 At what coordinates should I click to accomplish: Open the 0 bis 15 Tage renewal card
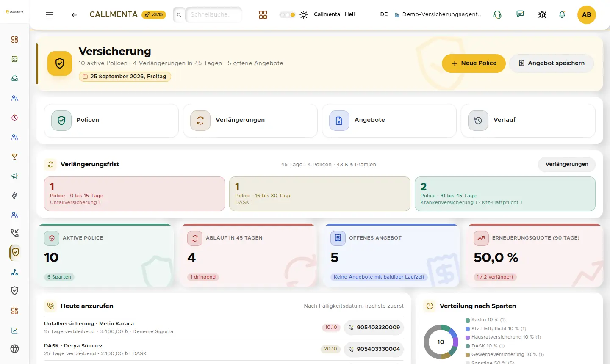point(134,194)
